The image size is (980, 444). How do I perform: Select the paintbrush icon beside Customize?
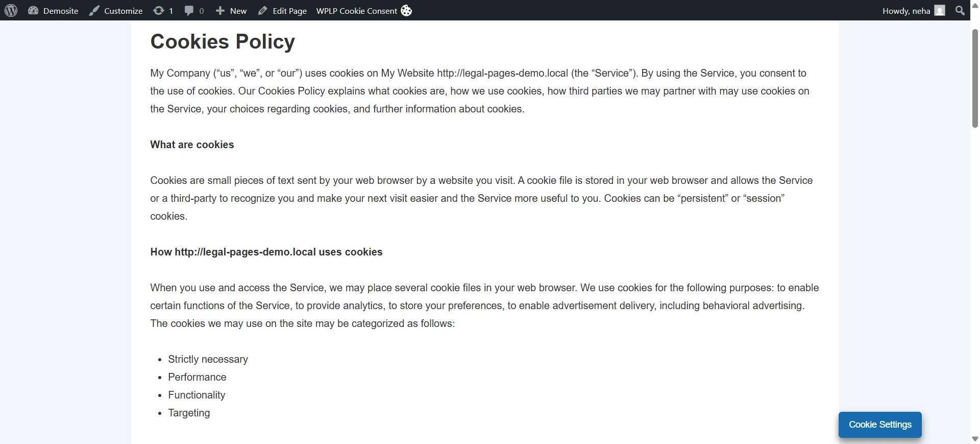click(94, 10)
